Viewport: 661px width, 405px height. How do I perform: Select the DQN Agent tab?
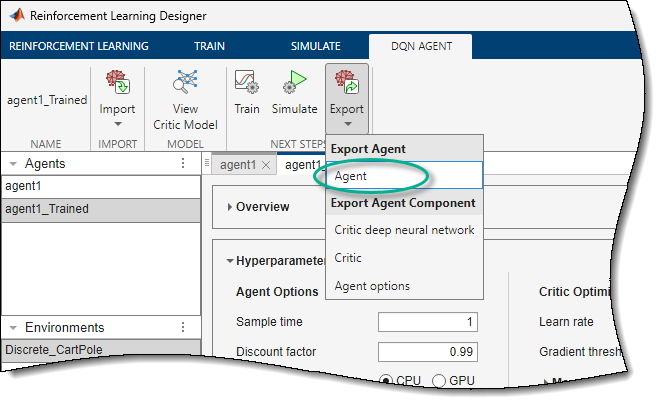click(x=420, y=46)
